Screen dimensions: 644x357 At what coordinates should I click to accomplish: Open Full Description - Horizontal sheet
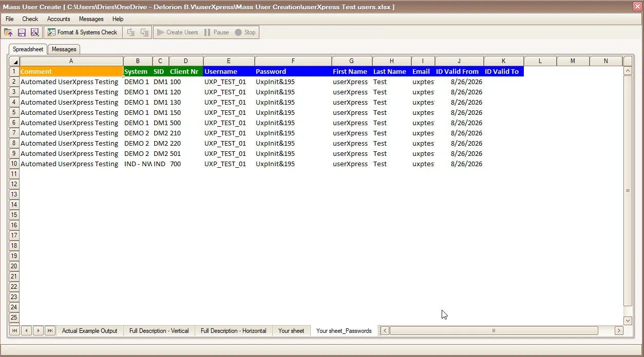tap(234, 331)
